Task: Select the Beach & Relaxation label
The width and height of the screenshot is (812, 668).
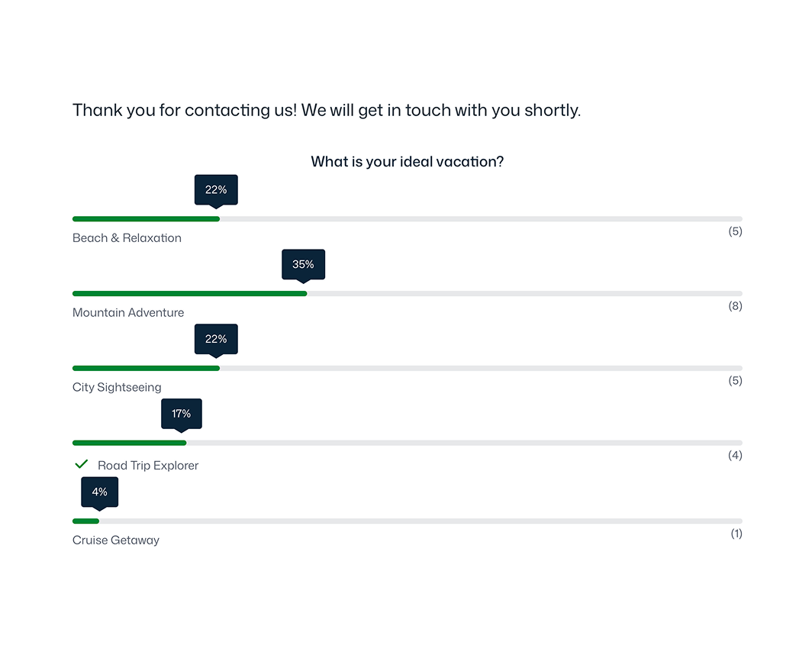Action: tap(127, 238)
